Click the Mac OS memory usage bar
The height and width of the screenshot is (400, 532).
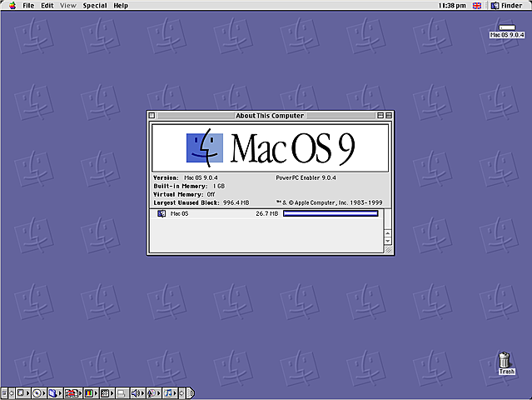[331, 213]
